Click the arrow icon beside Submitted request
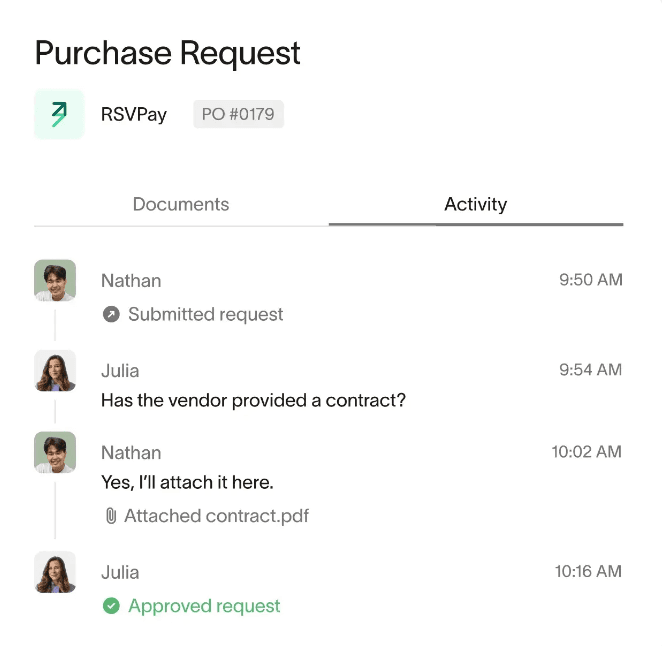 tap(111, 314)
